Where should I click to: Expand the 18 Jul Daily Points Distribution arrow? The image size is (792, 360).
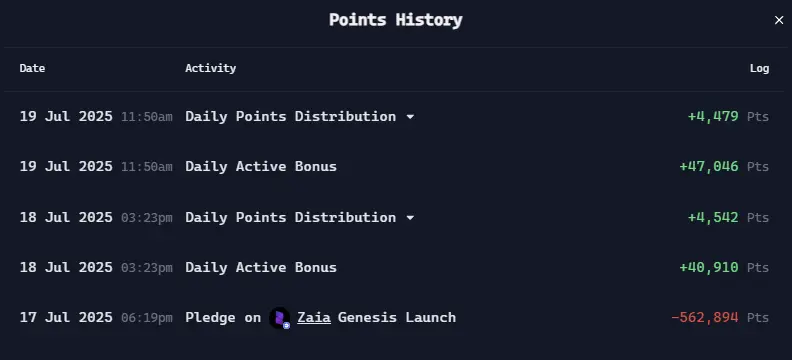point(410,218)
